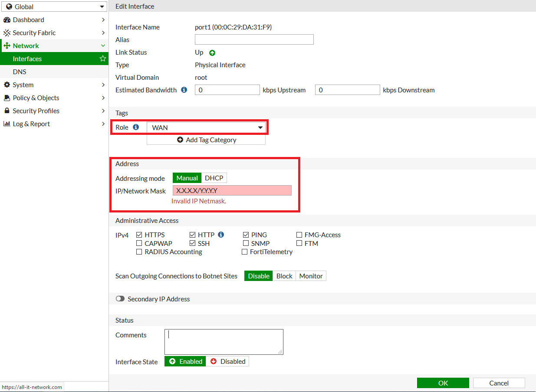Click the IP/Network Mask input field
Image resolution: width=536 pixels, height=392 pixels.
point(232,190)
